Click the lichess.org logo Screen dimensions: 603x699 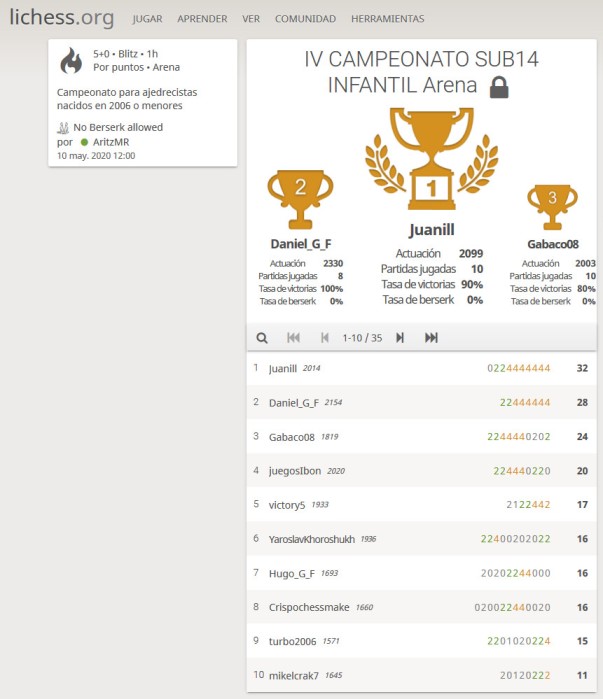tap(62, 18)
